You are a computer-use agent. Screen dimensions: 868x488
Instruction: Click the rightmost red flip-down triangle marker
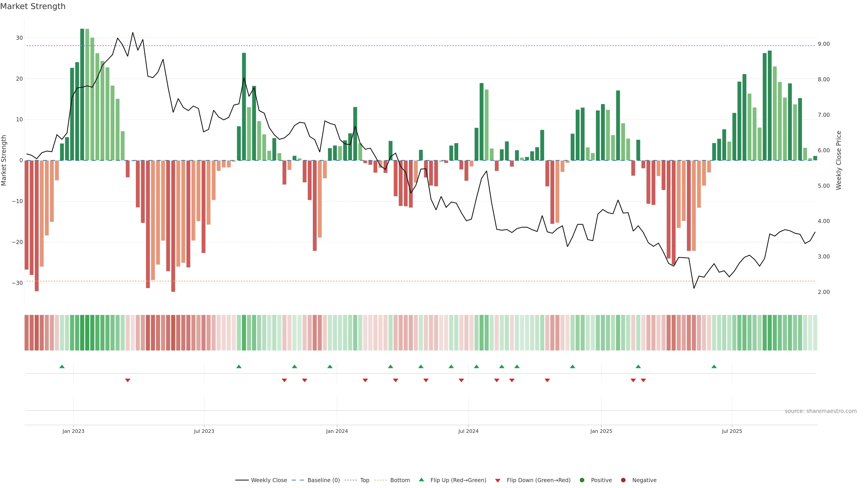coord(643,380)
